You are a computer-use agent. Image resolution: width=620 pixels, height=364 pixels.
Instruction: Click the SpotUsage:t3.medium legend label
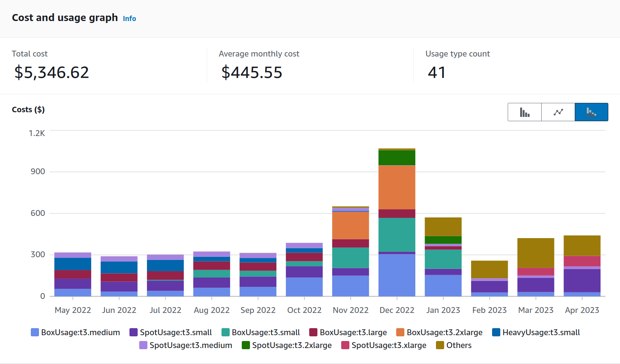(191, 345)
